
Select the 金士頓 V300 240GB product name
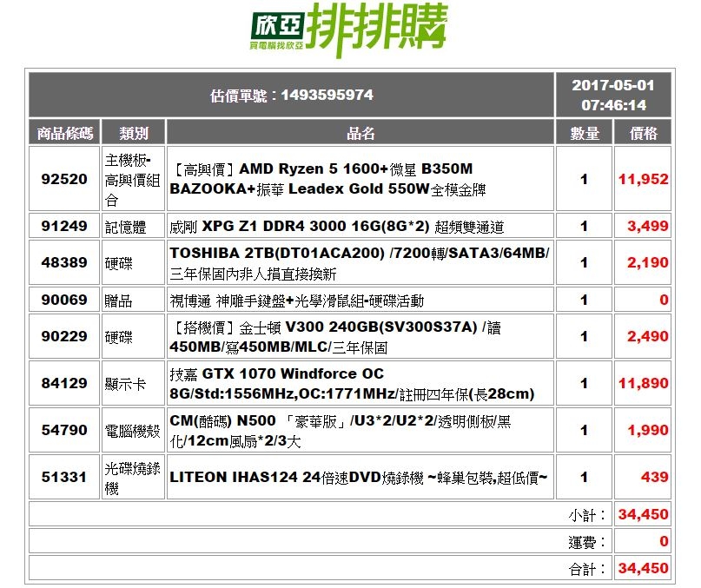point(335,337)
